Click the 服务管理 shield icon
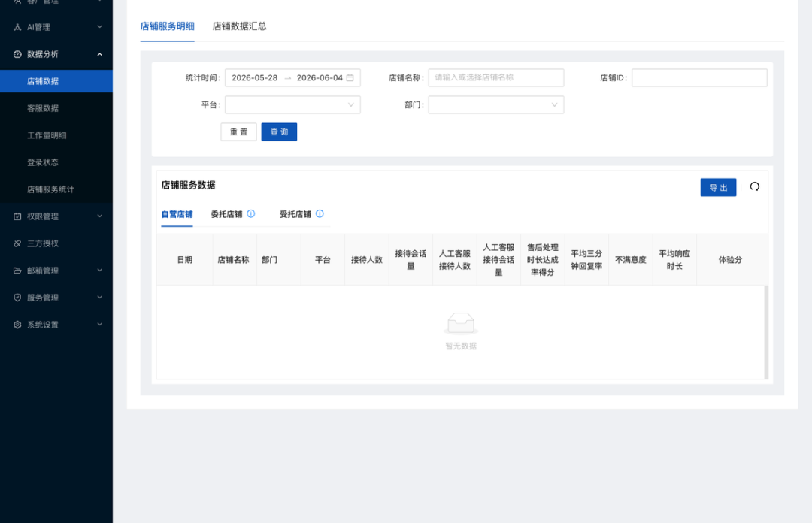Viewport: 812px width, 523px height. click(17, 298)
